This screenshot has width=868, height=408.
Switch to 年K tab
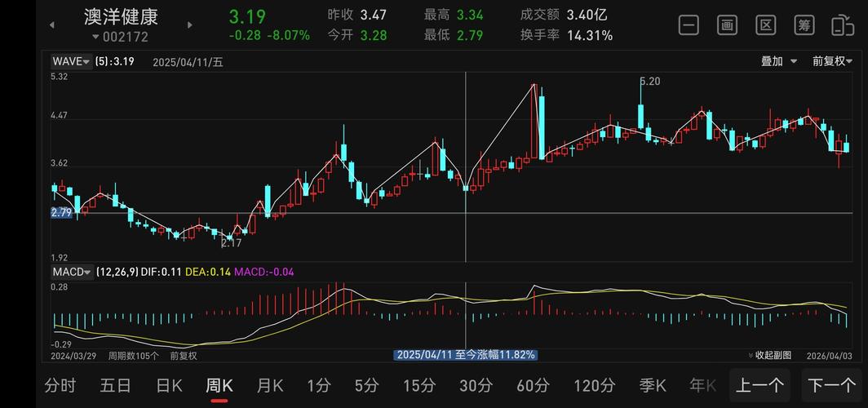pos(702,385)
